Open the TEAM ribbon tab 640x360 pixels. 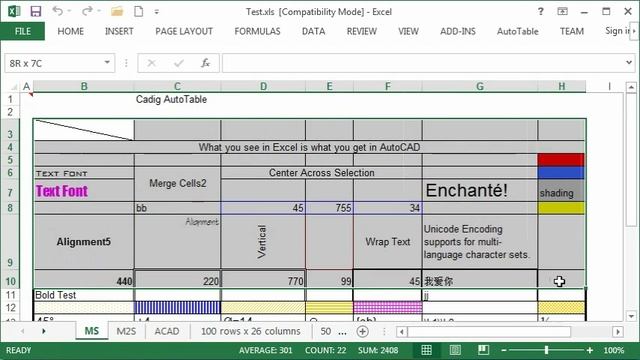(571, 31)
